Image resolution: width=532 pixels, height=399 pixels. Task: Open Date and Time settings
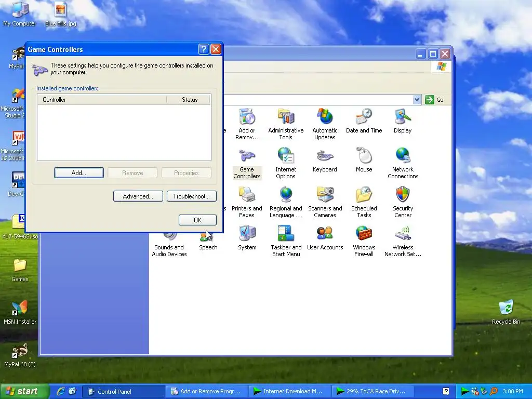(x=364, y=121)
